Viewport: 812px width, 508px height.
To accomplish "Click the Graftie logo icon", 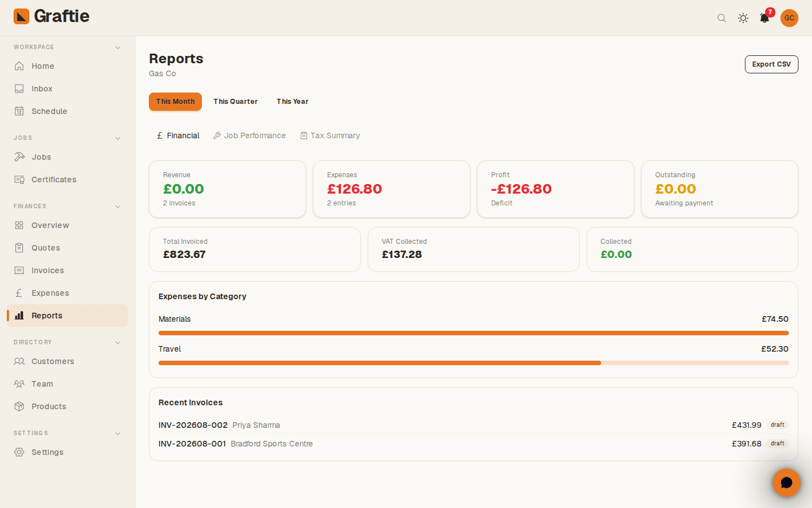I will 21,16.
